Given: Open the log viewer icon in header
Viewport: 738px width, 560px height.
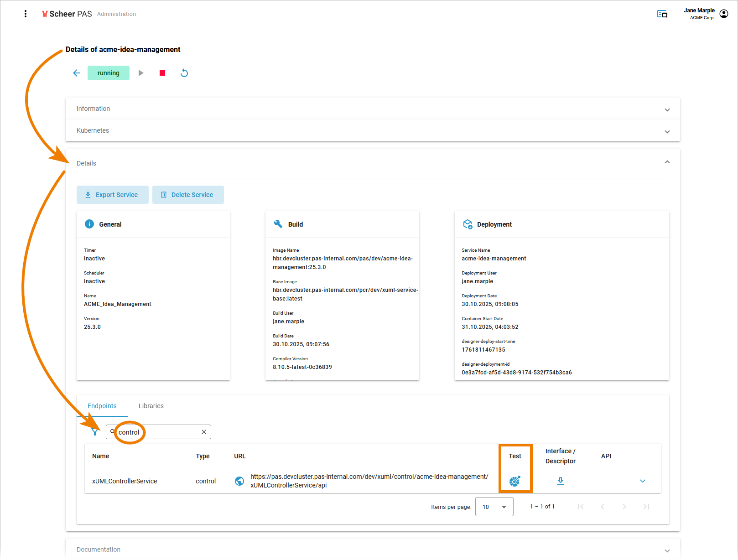Looking at the screenshot, I should (x=662, y=14).
